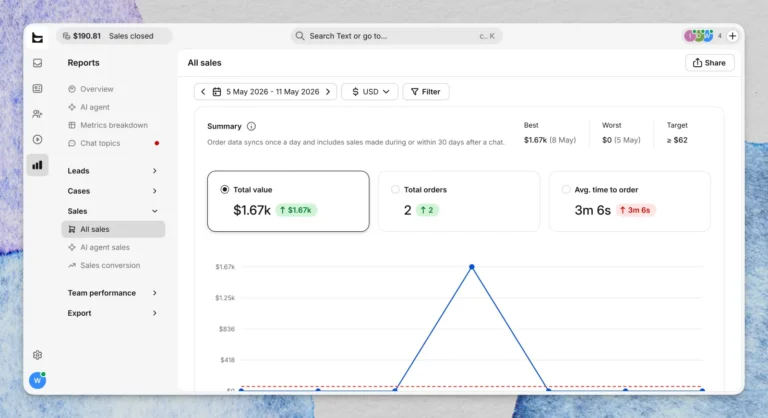Expand the Leads section
768x418 pixels.
[x=113, y=171]
